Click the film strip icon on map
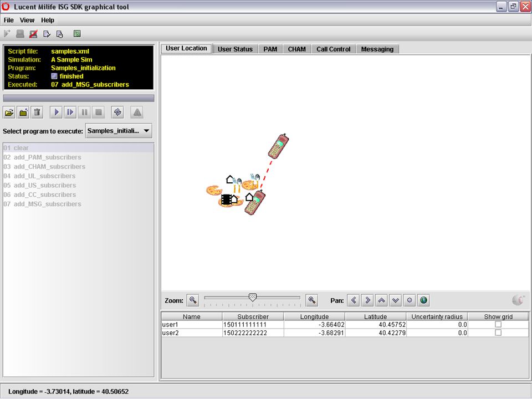Viewport: 532px width, 399px height. (x=226, y=199)
